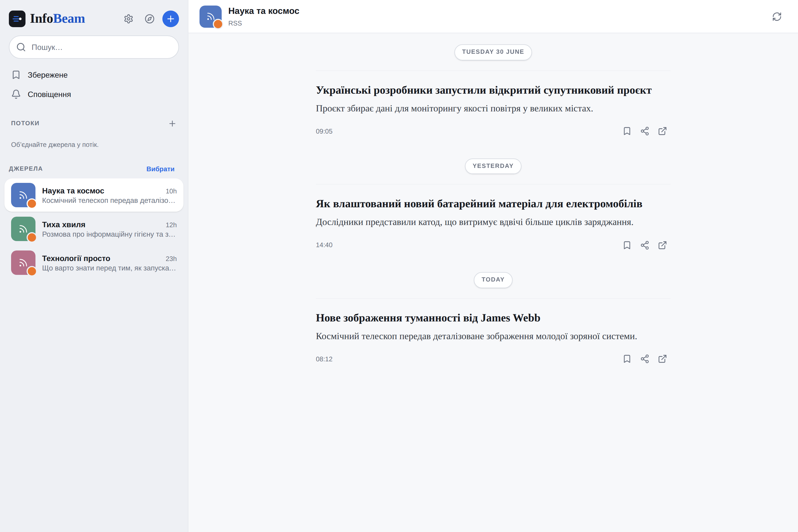Click the magnifier icon in the search box

(21, 47)
